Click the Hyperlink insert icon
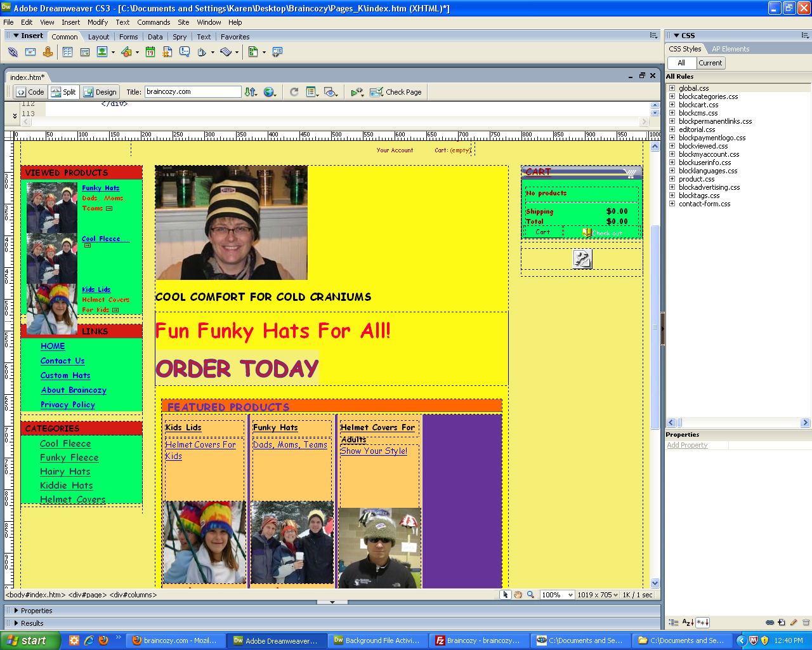812x650 pixels. pyautogui.click(x=13, y=52)
